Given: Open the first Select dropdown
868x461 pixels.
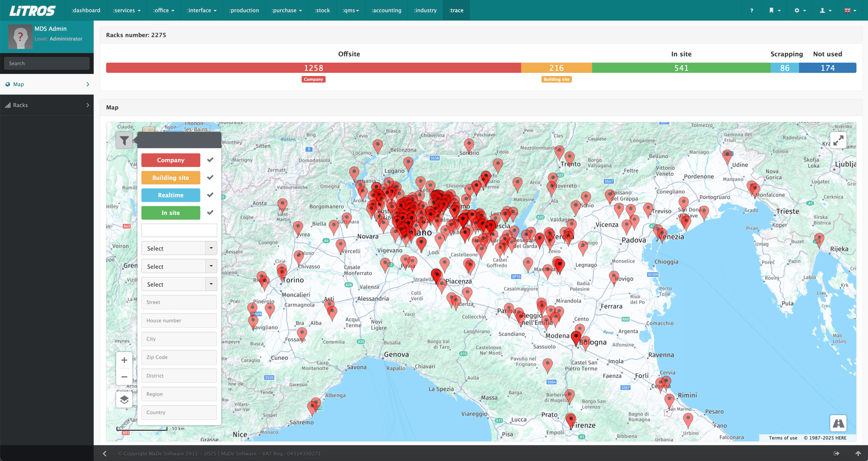Looking at the screenshot, I should tap(179, 248).
